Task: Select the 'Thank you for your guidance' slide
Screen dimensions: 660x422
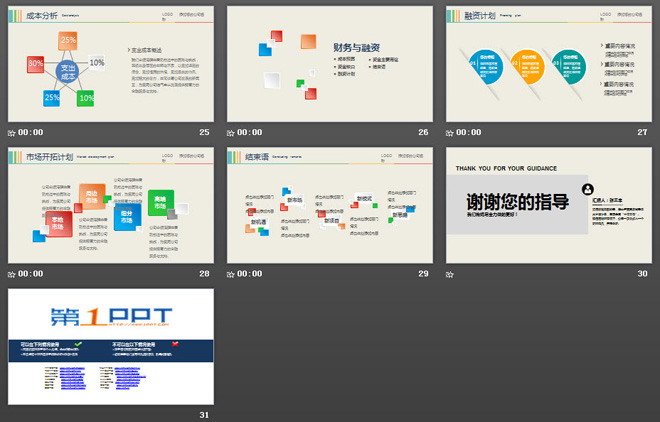Action: [x=548, y=205]
